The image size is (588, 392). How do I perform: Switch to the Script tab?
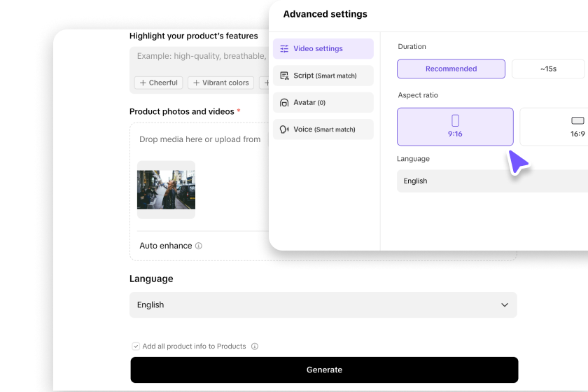click(x=323, y=76)
